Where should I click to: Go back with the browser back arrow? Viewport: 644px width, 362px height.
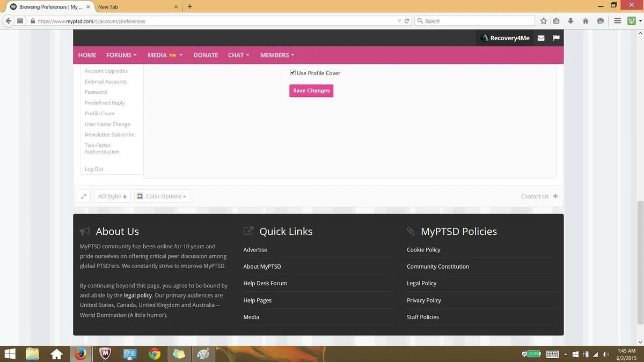(8, 21)
